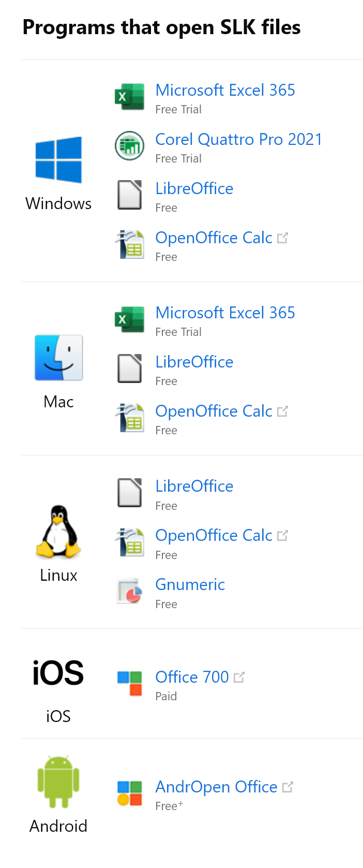363x868 pixels.
Task: Open the LibreOffice link in the Mac section
Action: point(194,362)
